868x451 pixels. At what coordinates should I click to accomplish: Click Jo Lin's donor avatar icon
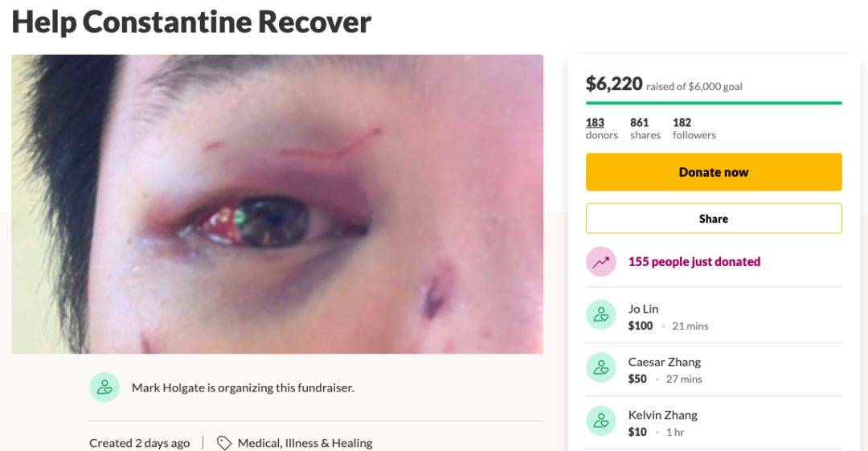point(600,315)
